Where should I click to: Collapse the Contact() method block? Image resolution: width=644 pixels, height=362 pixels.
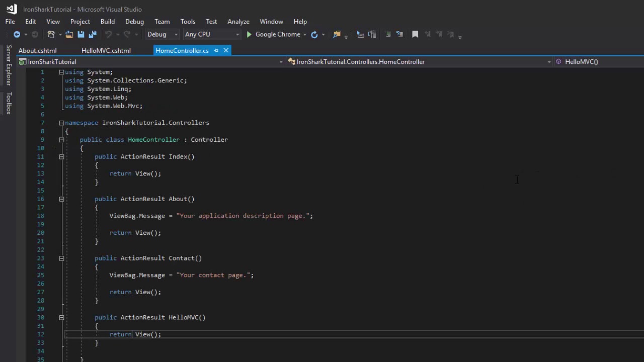pyautogui.click(x=61, y=258)
